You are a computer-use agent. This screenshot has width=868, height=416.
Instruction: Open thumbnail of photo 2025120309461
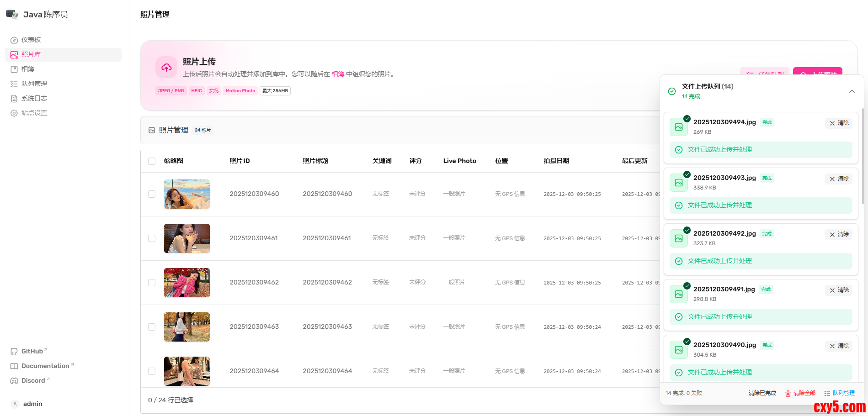click(187, 238)
